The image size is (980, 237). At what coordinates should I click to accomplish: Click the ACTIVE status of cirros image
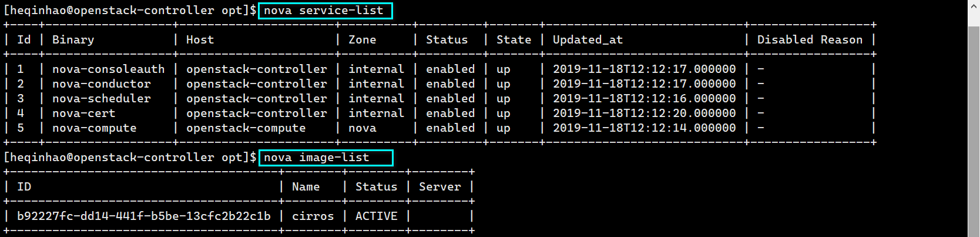coord(377,216)
